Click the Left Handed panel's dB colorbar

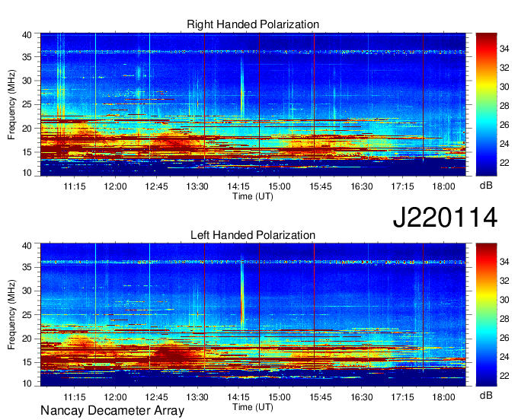[486, 315]
